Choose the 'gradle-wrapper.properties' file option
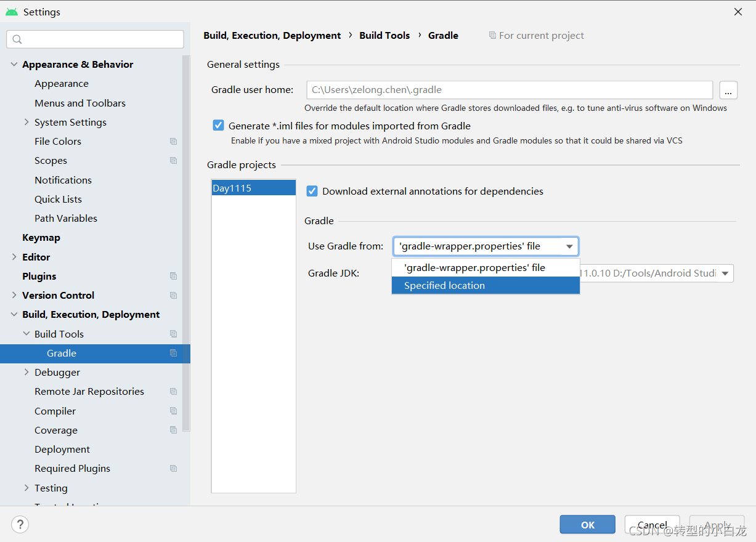Image resolution: width=756 pixels, height=542 pixels. pos(475,267)
